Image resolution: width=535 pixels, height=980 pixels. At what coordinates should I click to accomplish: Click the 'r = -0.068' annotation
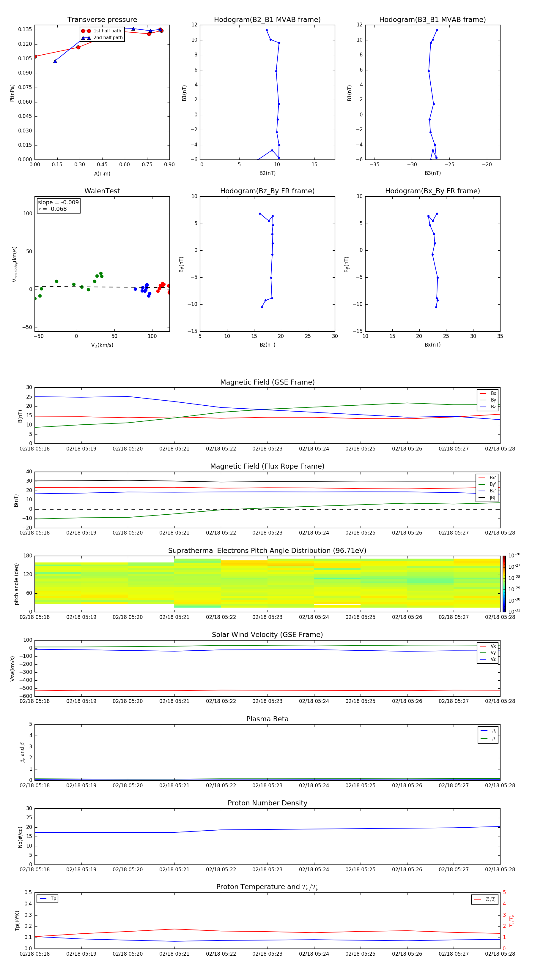pos(52,209)
